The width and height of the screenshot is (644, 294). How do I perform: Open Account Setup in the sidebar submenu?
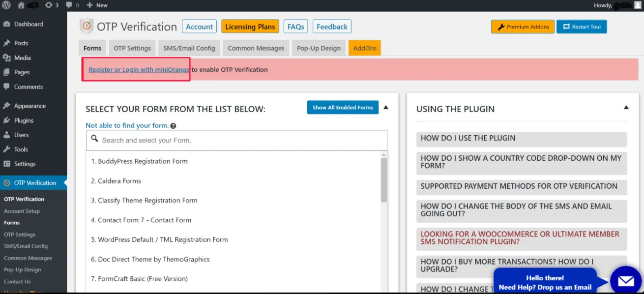[x=22, y=211]
